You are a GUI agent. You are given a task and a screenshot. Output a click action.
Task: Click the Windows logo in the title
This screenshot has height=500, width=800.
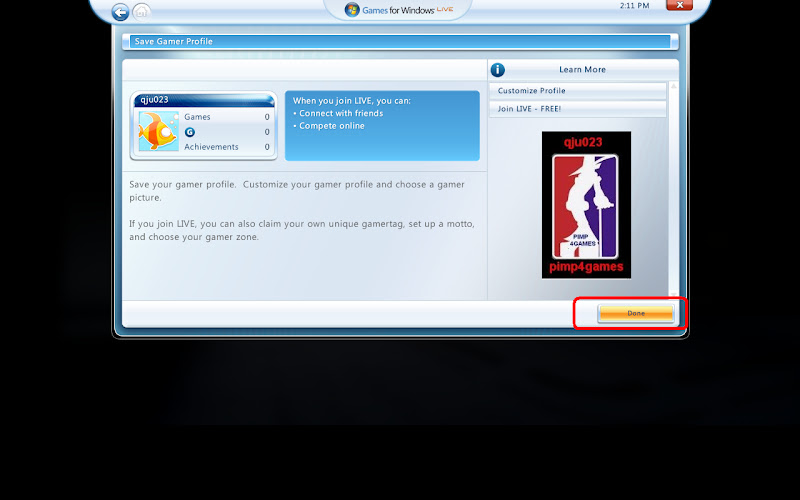352,10
